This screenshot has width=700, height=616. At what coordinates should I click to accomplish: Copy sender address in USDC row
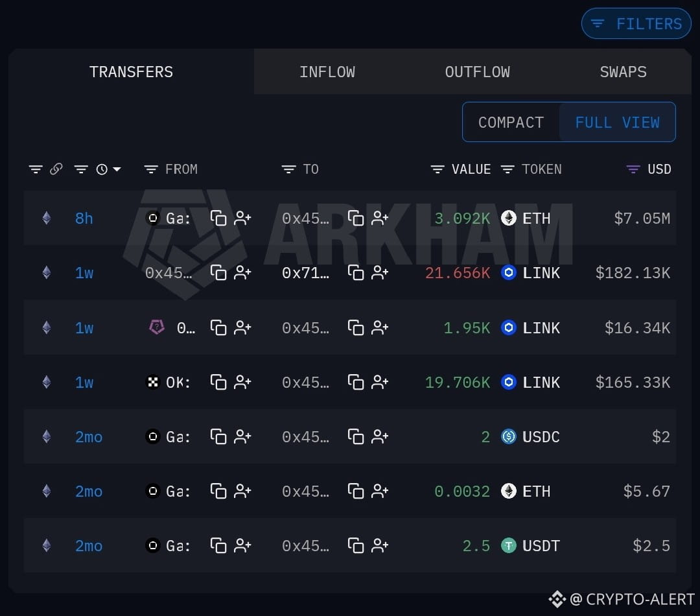tap(218, 436)
